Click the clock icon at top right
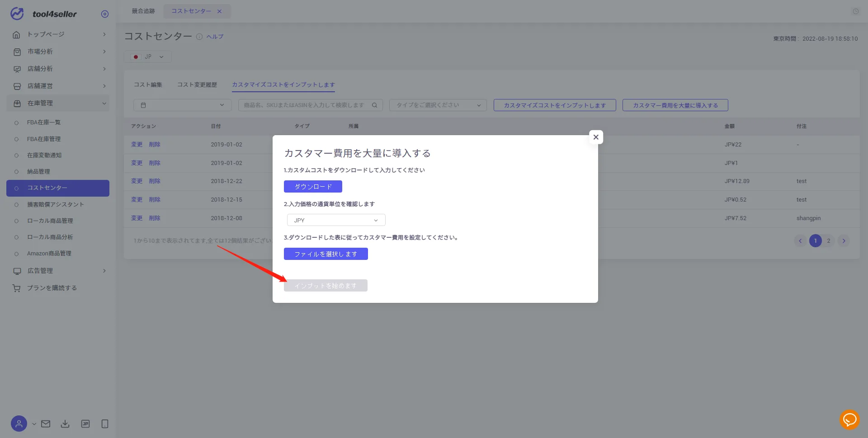 coord(855,11)
